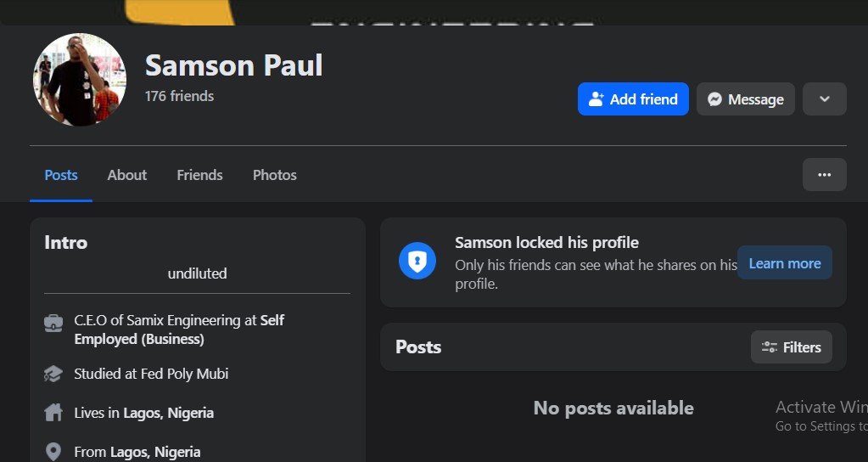Screen dimensions: 868x462
Task: Click the briefcase work icon in Intro
Action: tap(53, 323)
